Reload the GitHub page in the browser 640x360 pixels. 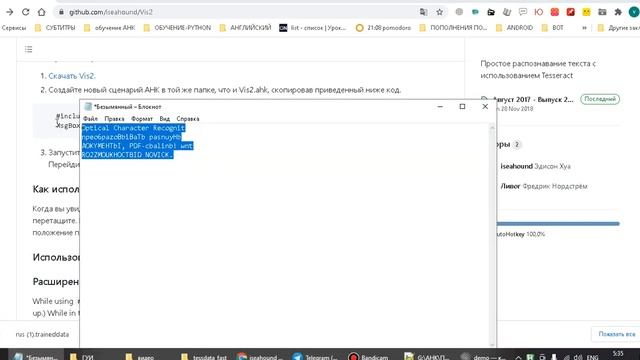(25, 12)
